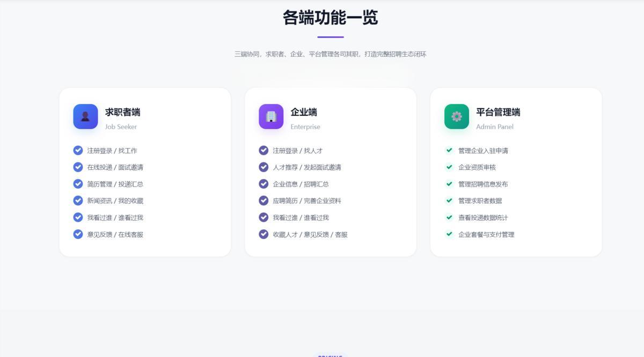
Task: Click the 各端功能一览 section title
Action: point(330,18)
